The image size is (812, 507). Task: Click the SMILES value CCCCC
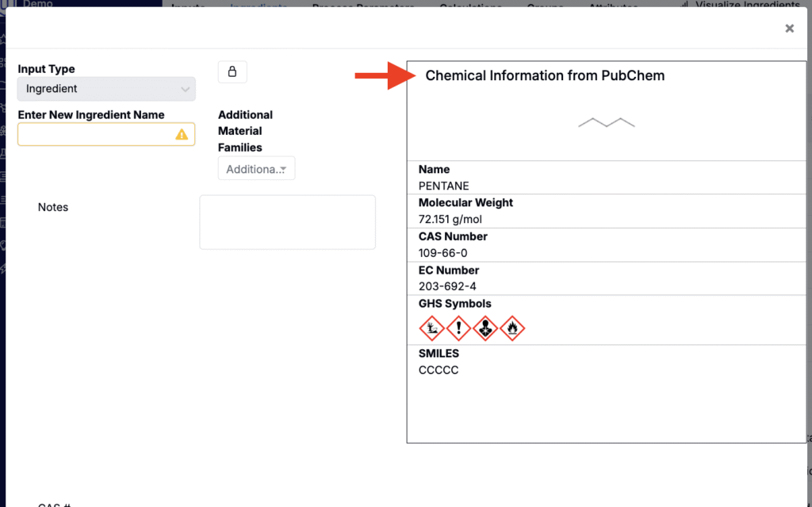(439, 371)
